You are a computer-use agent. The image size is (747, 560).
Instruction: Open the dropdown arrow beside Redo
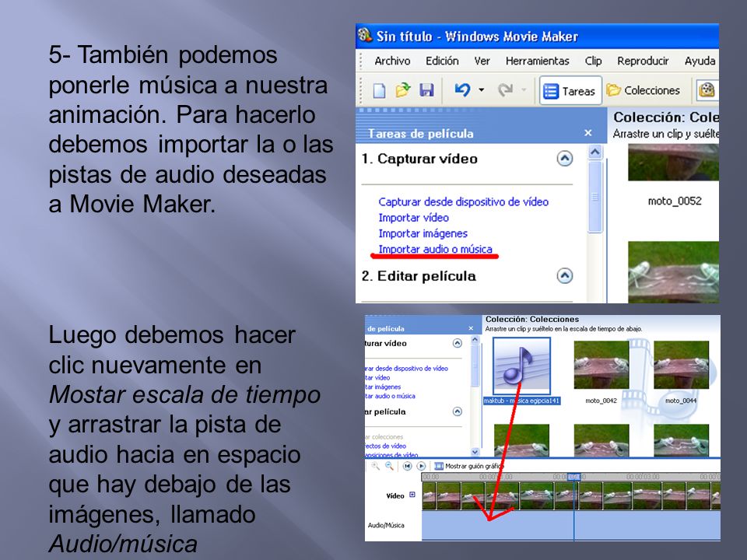coord(524,90)
